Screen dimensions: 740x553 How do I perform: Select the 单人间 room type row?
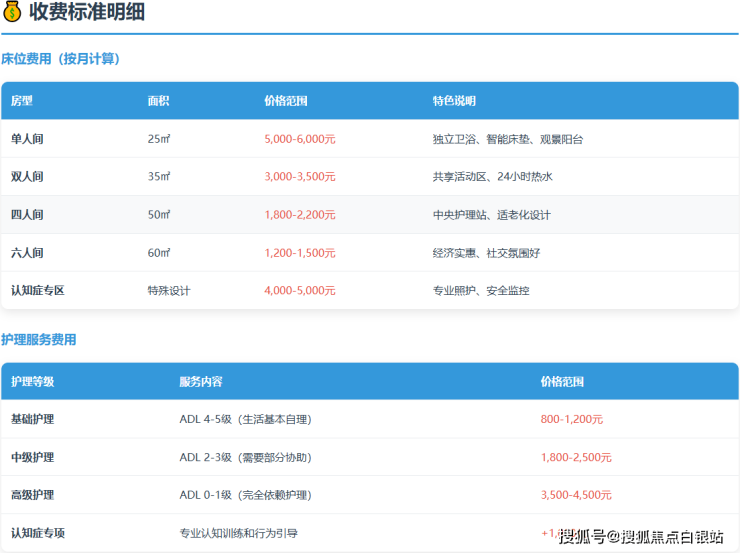(x=28, y=139)
